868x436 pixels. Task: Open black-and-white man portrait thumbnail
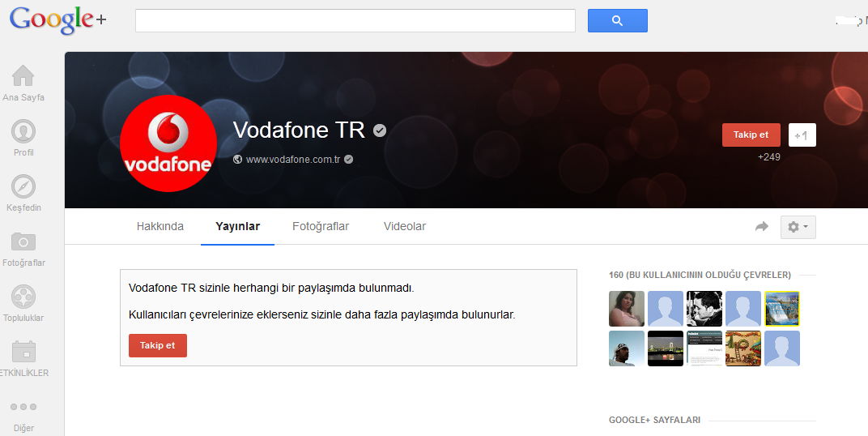[x=704, y=309]
